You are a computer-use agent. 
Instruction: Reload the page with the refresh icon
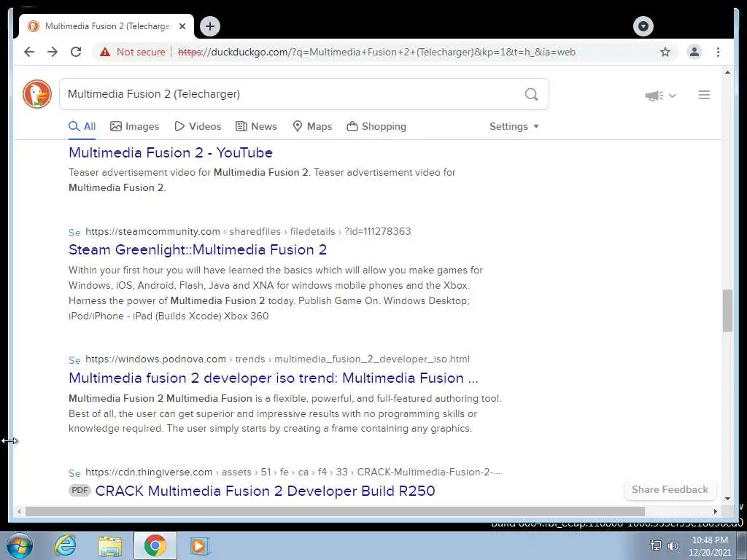[x=76, y=52]
